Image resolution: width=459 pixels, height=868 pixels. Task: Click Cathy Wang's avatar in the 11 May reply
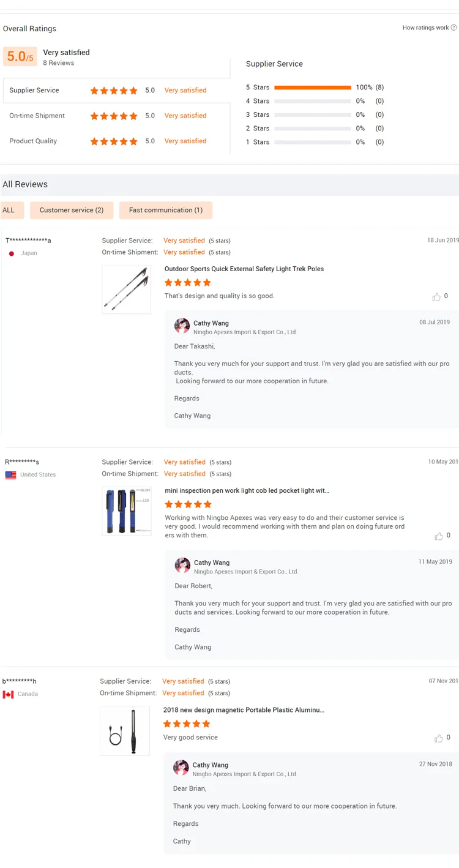tap(182, 565)
